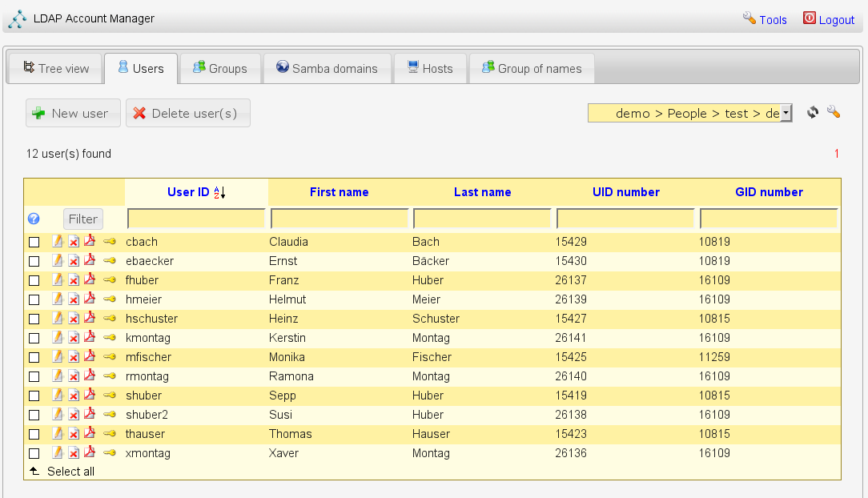Click the red delete icon for ebaecker

pyautogui.click(x=74, y=260)
